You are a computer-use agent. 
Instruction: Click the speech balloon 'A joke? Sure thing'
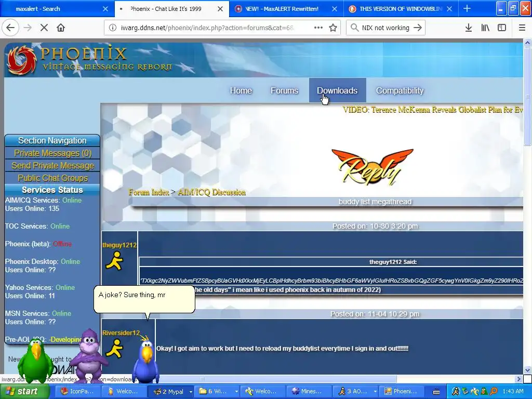click(x=144, y=299)
